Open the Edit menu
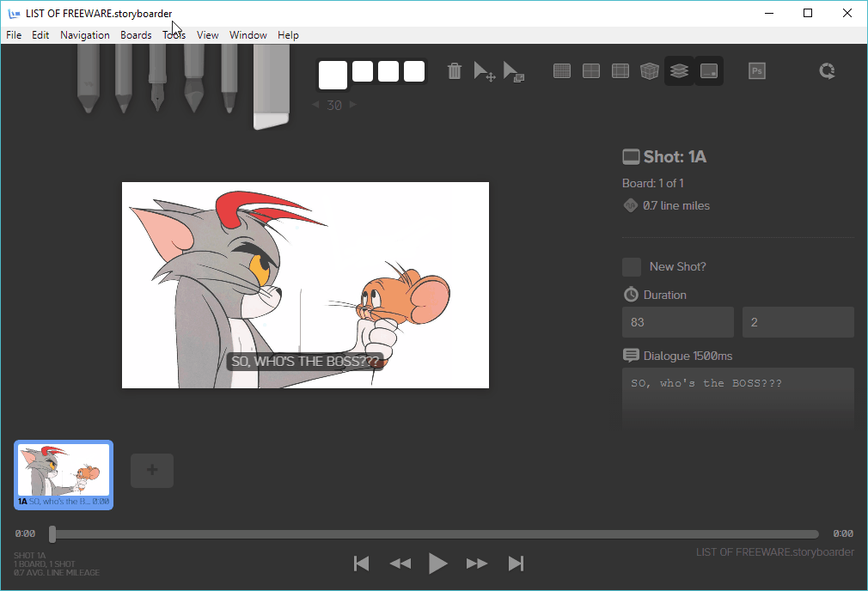 pyautogui.click(x=40, y=35)
